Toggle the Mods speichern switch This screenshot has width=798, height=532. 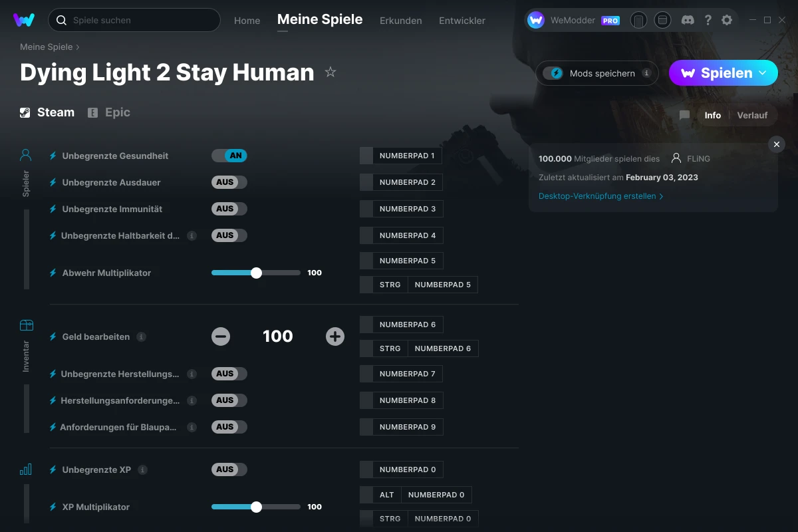click(553, 73)
